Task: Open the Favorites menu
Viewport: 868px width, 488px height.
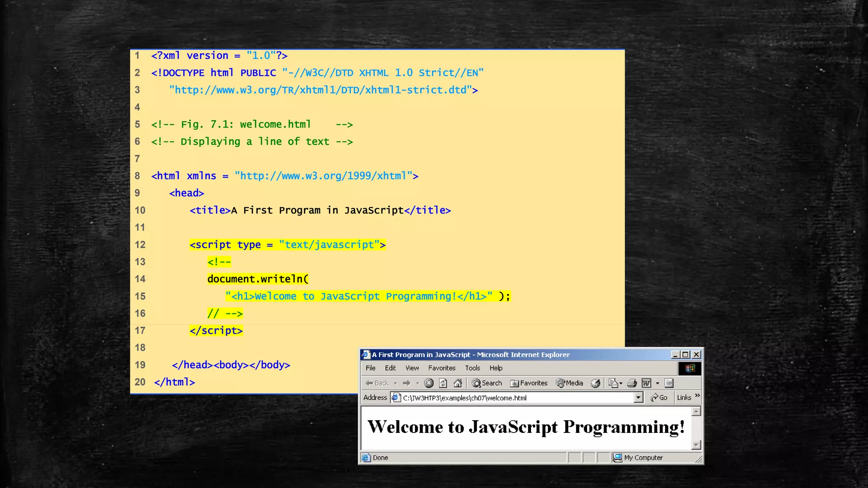Action: (x=442, y=368)
